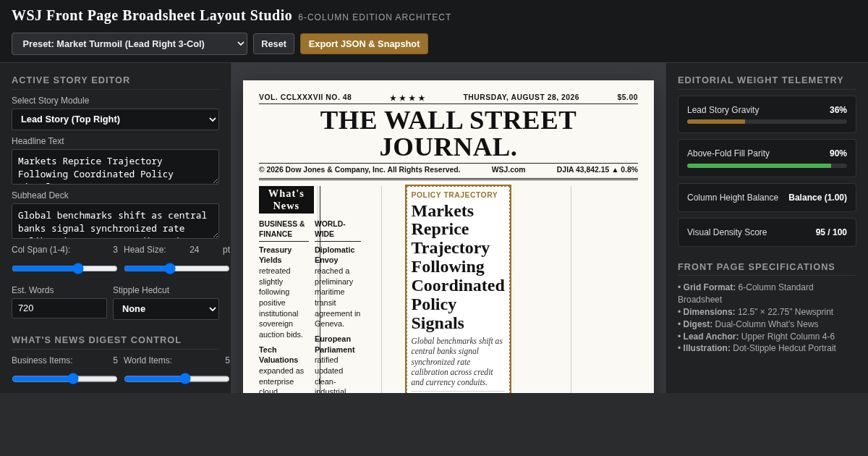
Task: Click the Column Height Balance card
Action: [767, 198]
